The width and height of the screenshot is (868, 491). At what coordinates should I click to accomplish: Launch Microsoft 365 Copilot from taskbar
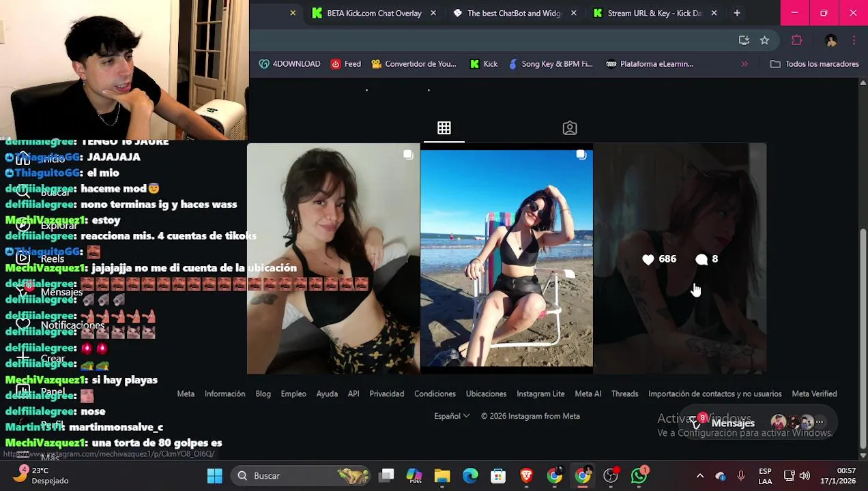tap(414, 476)
